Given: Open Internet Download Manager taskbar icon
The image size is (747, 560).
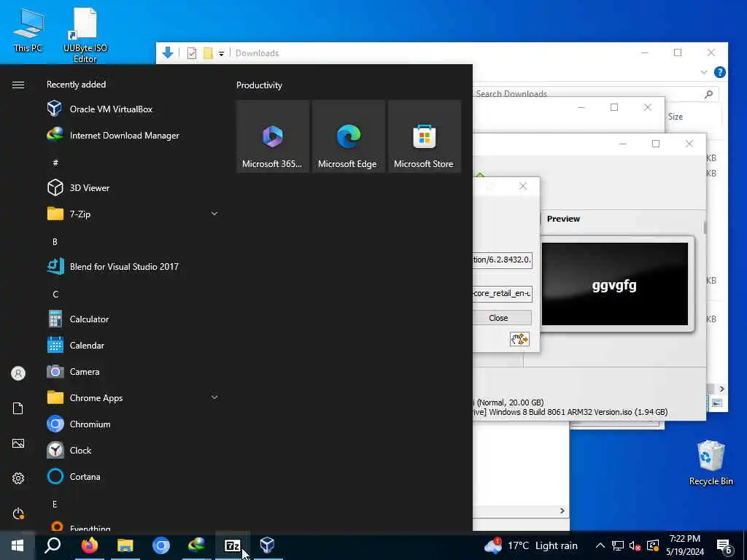Looking at the screenshot, I should tap(196, 545).
